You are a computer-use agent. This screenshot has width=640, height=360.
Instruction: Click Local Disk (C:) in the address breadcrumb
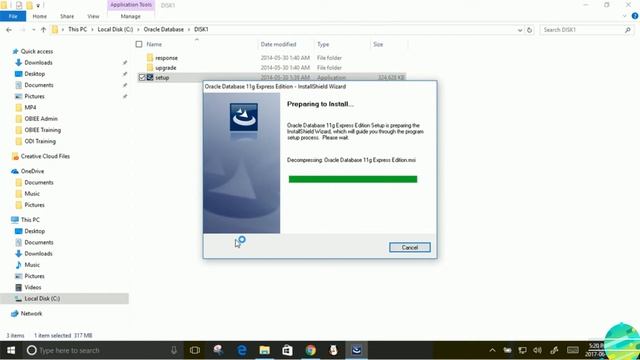[x=116, y=29]
